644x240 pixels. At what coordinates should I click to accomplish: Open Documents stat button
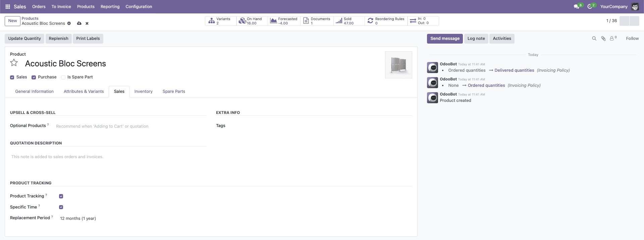tap(317, 21)
